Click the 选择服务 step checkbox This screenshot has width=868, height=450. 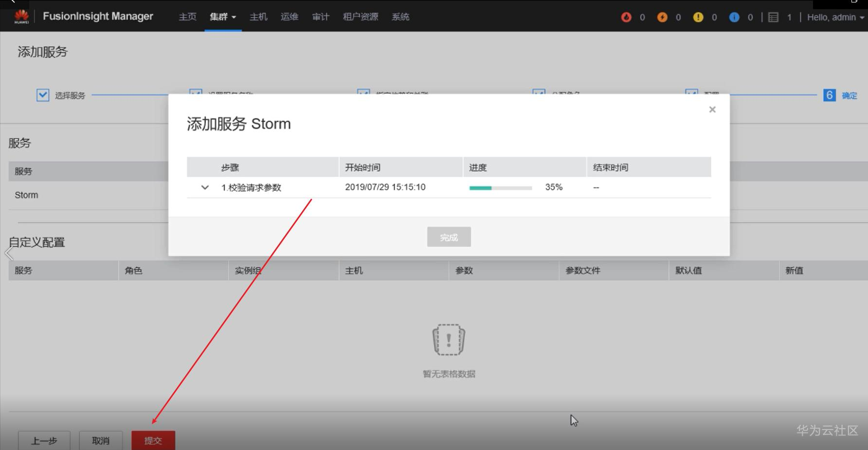(x=43, y=95)
